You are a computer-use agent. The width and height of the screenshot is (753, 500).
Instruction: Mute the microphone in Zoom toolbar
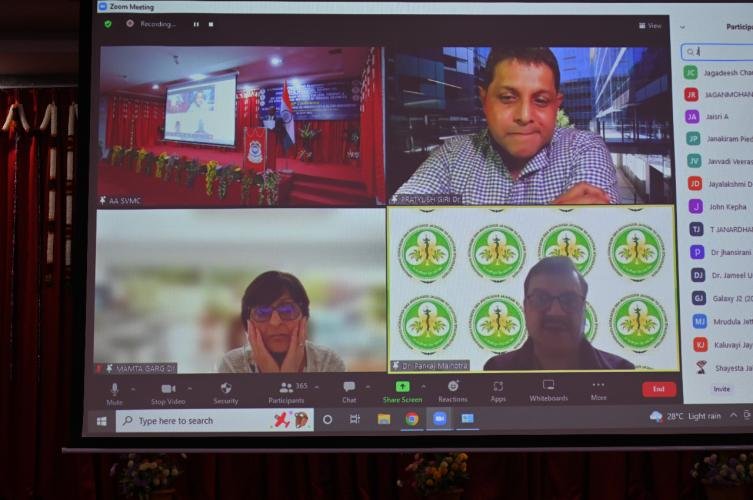click(x=114, y=390)
